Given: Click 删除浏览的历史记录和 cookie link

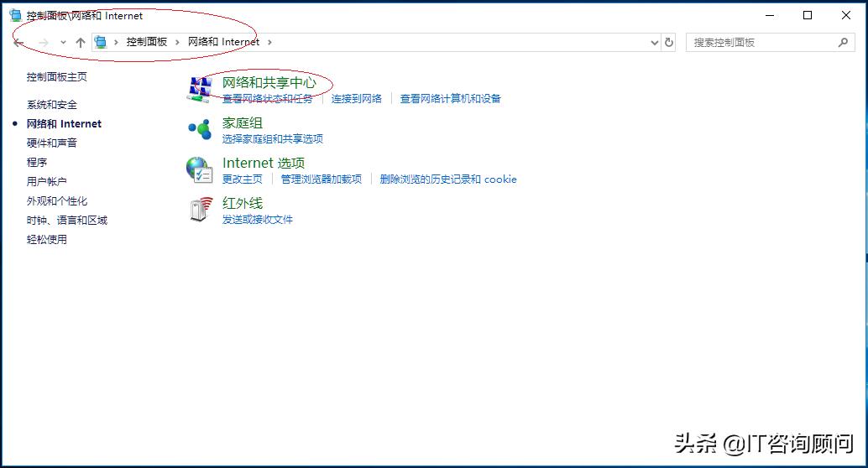Looking at the screenshot, I should [x=448, y=179].
